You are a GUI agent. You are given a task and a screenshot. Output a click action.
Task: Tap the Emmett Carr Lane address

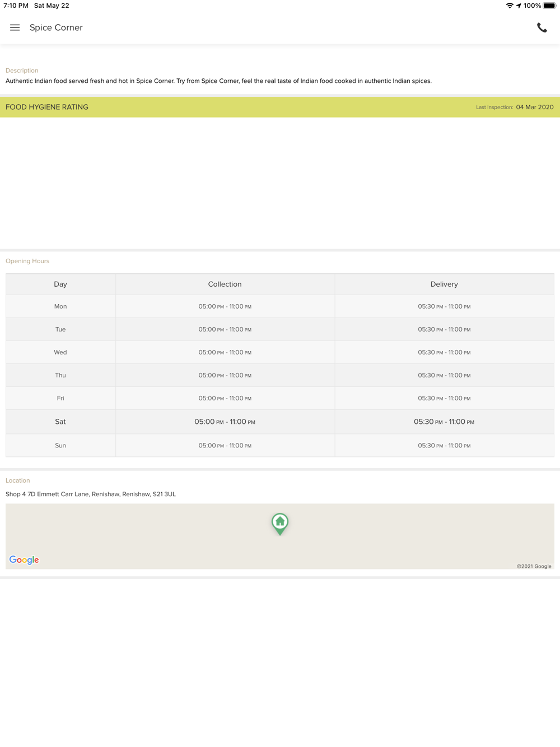[x=91, y=494]
